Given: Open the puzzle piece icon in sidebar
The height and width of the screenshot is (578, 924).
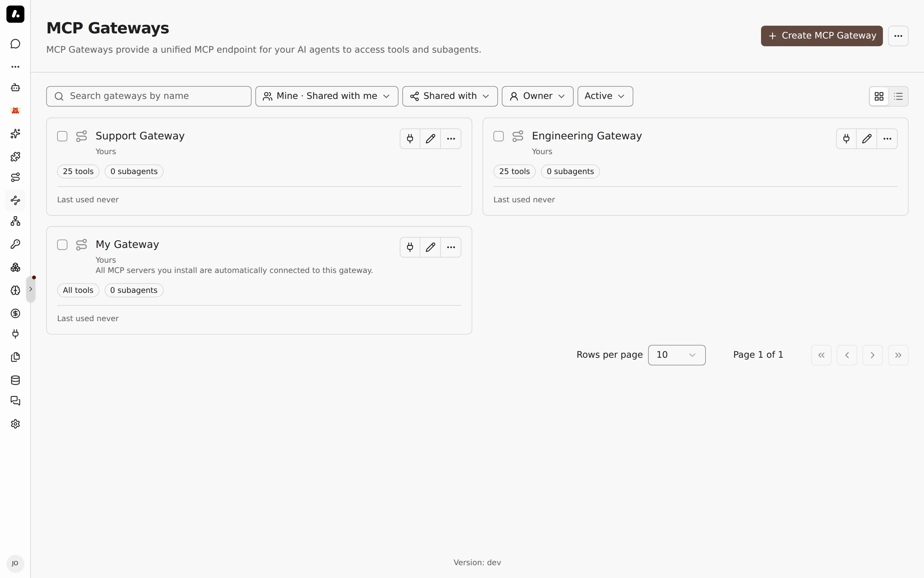Looking at the screenshot, I should [15, 157].
